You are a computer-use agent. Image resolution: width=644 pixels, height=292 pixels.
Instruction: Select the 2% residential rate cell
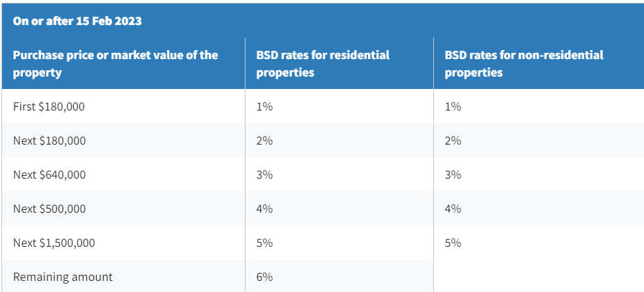[x=264, y=140]
